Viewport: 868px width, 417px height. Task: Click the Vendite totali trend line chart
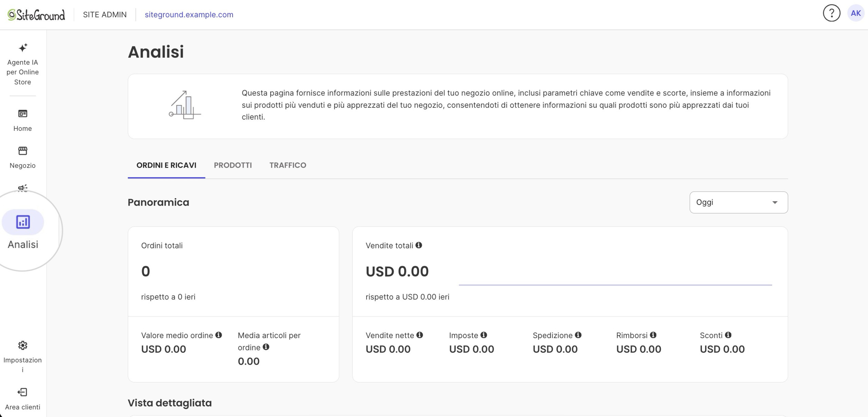coord(615,285)
